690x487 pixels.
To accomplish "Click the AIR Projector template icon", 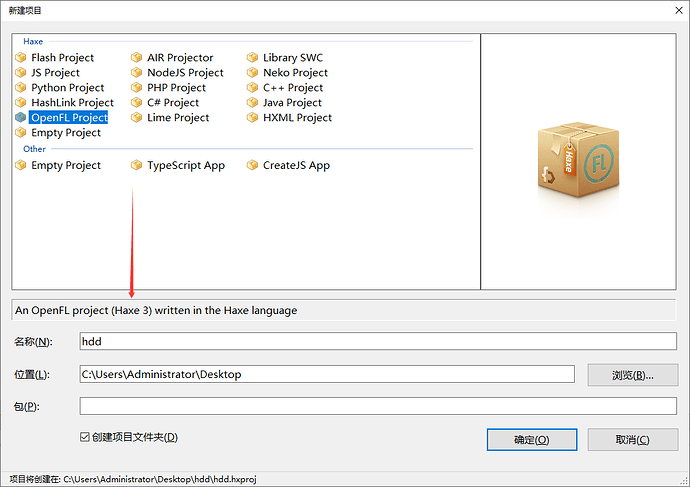I will point(136,58).
